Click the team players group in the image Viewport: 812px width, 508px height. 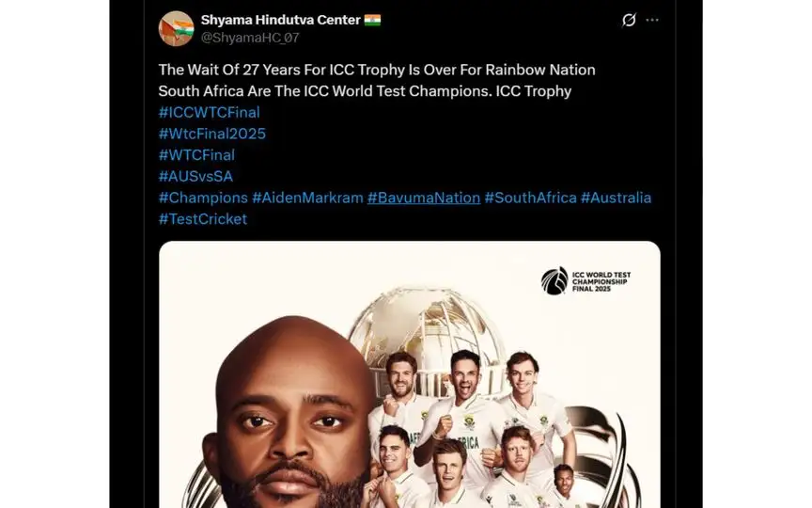point(471,429)
